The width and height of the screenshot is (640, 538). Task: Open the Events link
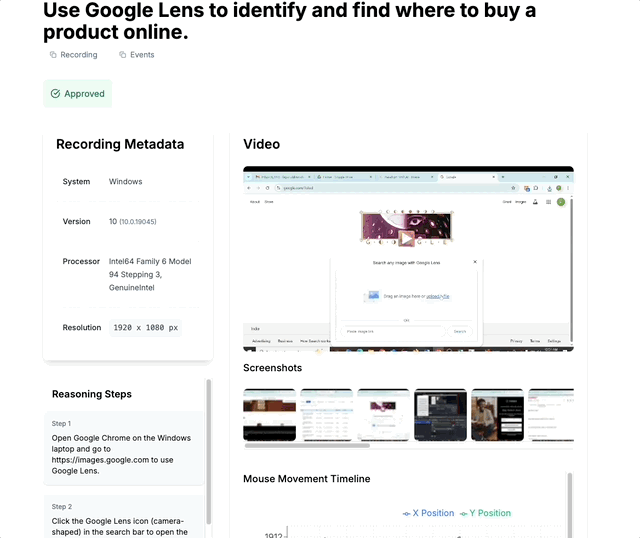click(x=142, y=55)
